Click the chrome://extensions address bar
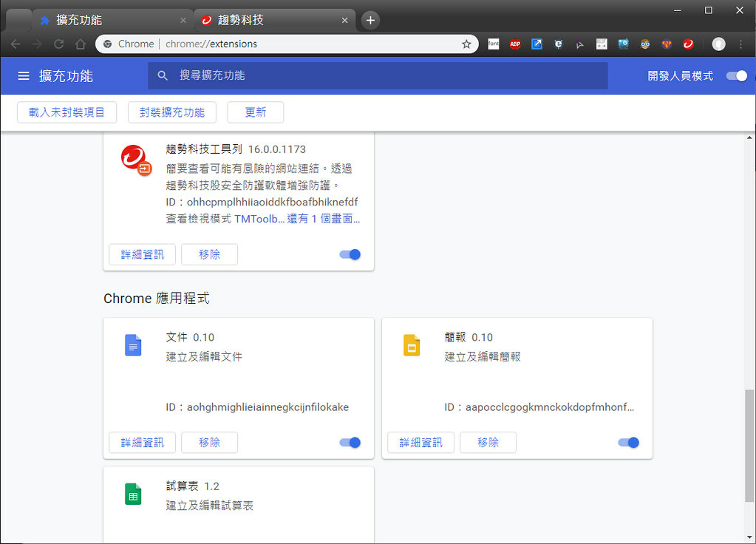 [287, 44]
